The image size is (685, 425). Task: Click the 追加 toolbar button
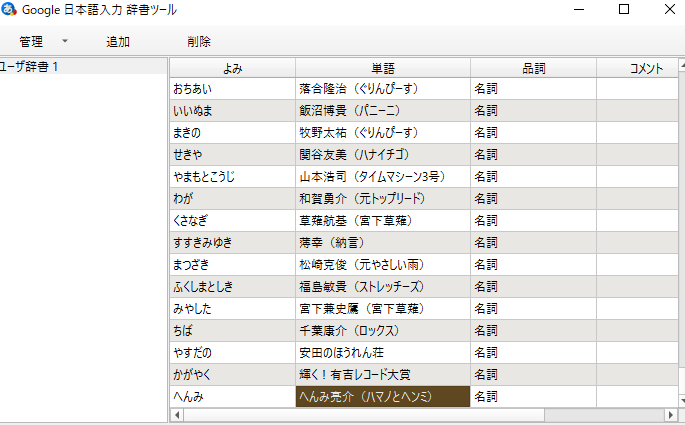point(118,41)
